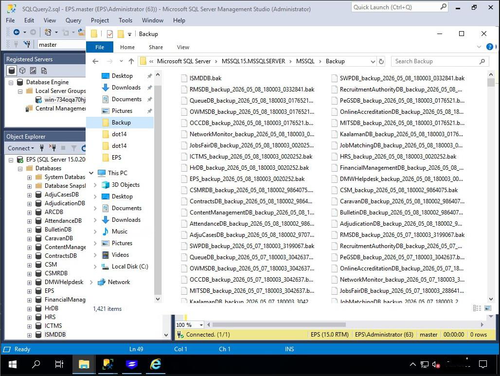Open Internet Explorer from the taskbar
500x376 pixels.
155,364
